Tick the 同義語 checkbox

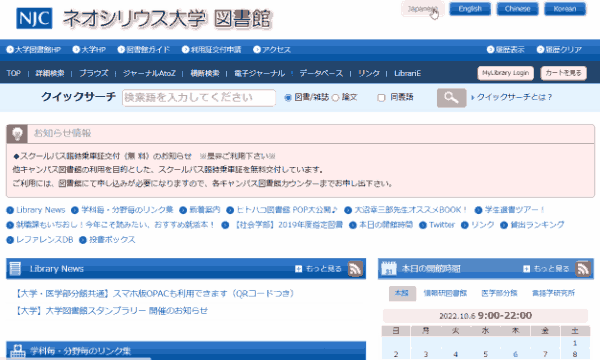381,98
